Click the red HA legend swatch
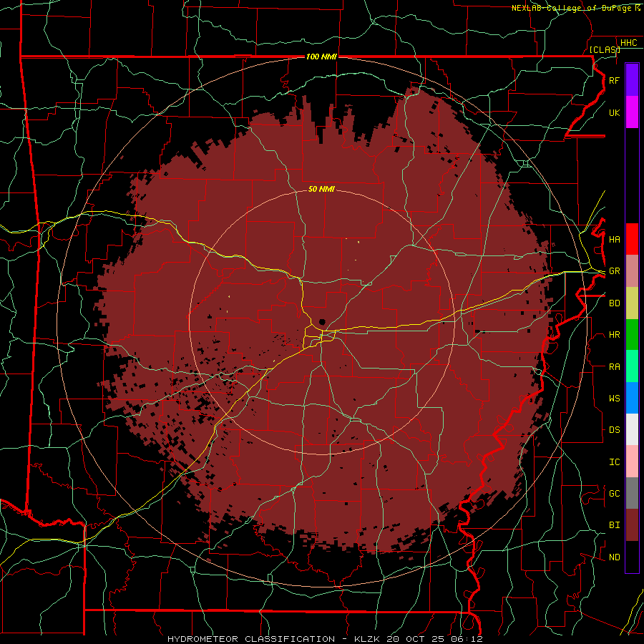Screen dimensions: 644x644 [632, 239]
